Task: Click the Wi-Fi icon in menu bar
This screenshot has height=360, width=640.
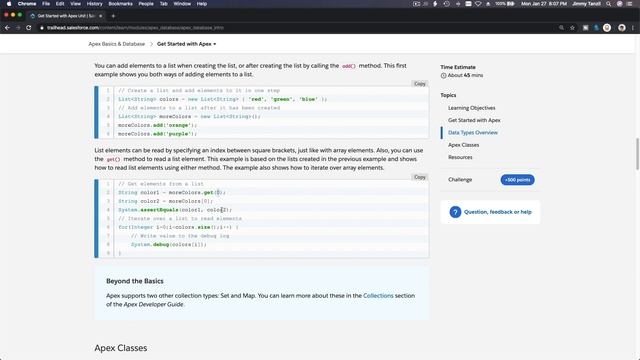Action: pyautogui.click(x=478, y=4)
